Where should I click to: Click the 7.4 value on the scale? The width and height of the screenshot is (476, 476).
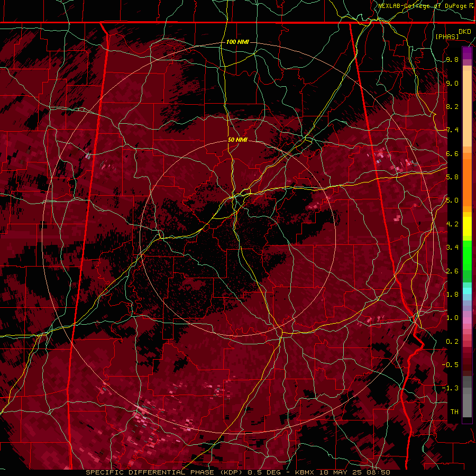(x=452, y=130)
